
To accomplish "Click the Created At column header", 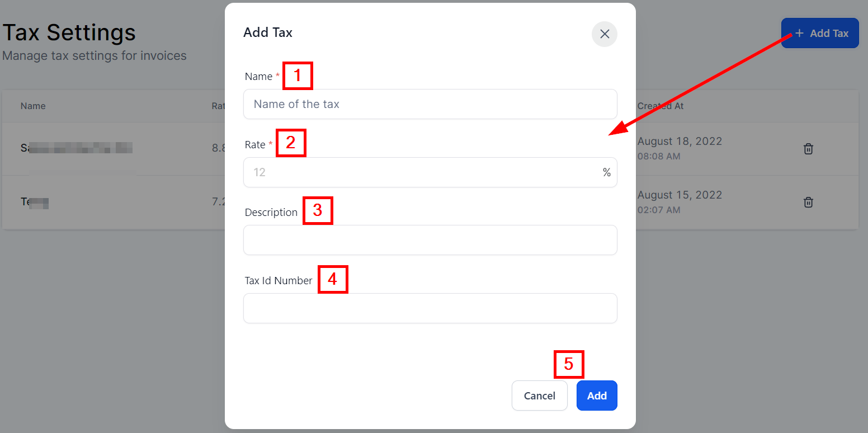I will tap(661, 106).
